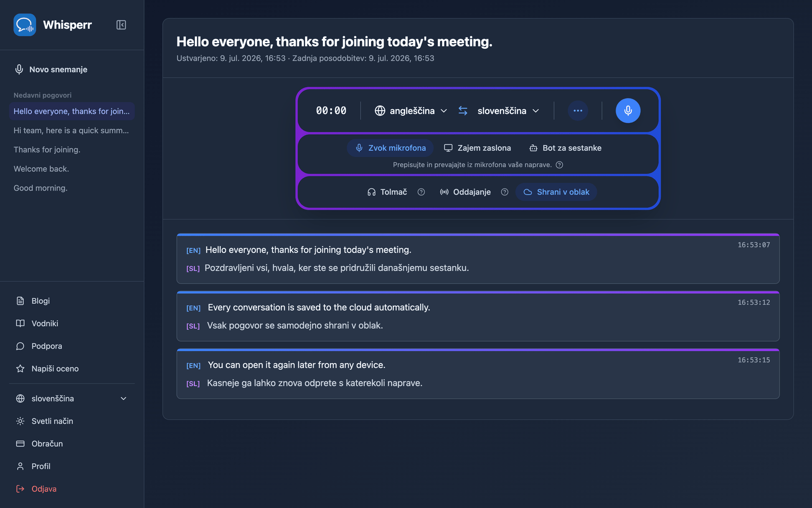
Task: Expand the slovenščina interface language menu
Action: click(72, 399)
